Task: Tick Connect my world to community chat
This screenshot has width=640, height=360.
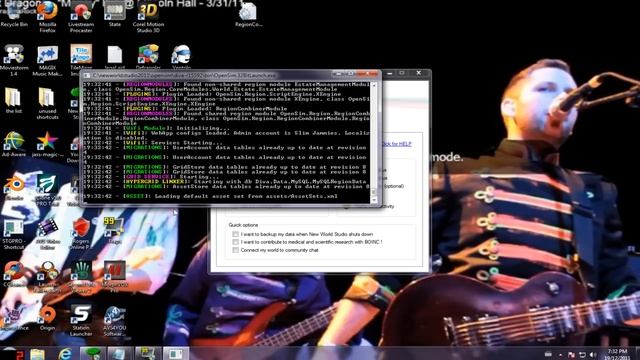Action: [x=235, y=250]
